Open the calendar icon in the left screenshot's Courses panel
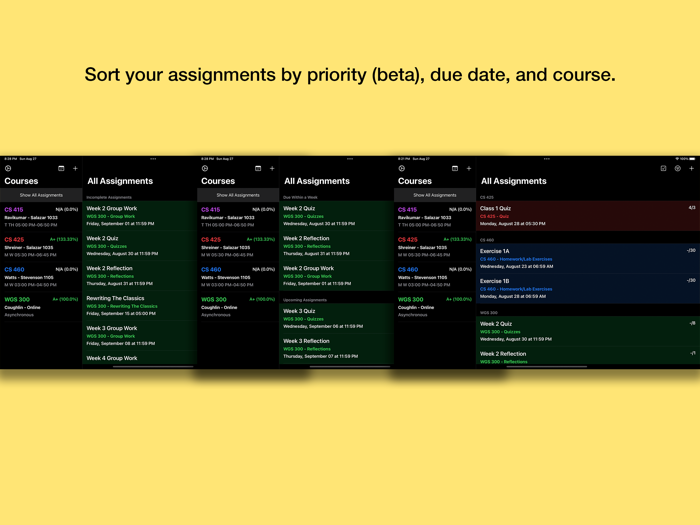Image resolution: width=700 pixels, height=525 pixels. (x=61, y=168)
